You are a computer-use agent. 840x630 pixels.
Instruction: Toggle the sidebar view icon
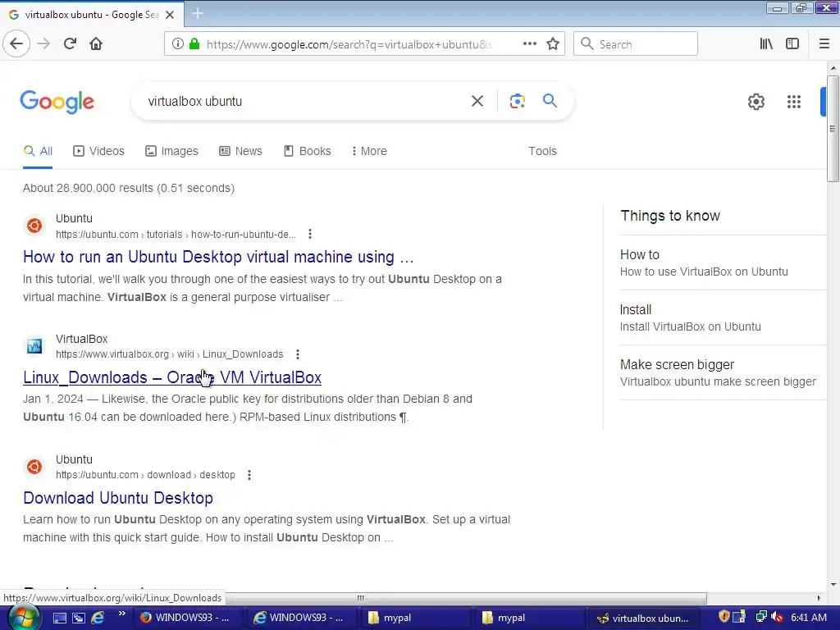(792, 44)
